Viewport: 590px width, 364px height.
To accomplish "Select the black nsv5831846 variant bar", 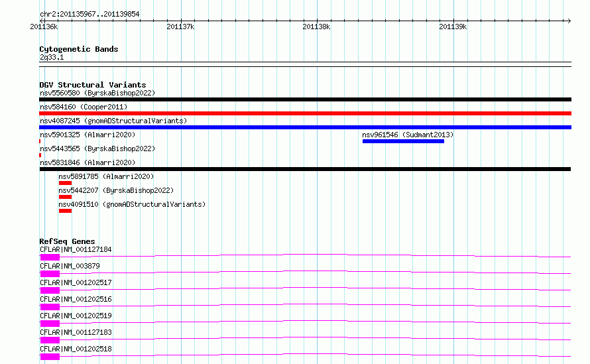I will point(305,169).
